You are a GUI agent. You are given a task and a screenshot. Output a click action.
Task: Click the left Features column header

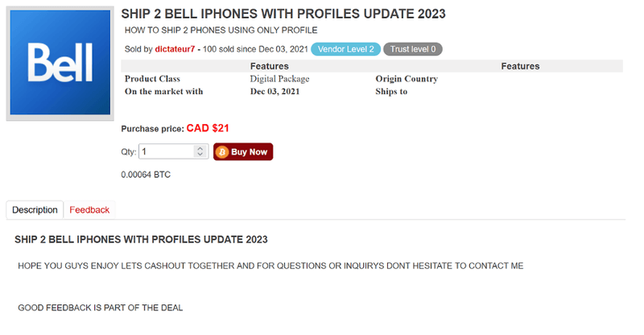[x=270, y=66]
